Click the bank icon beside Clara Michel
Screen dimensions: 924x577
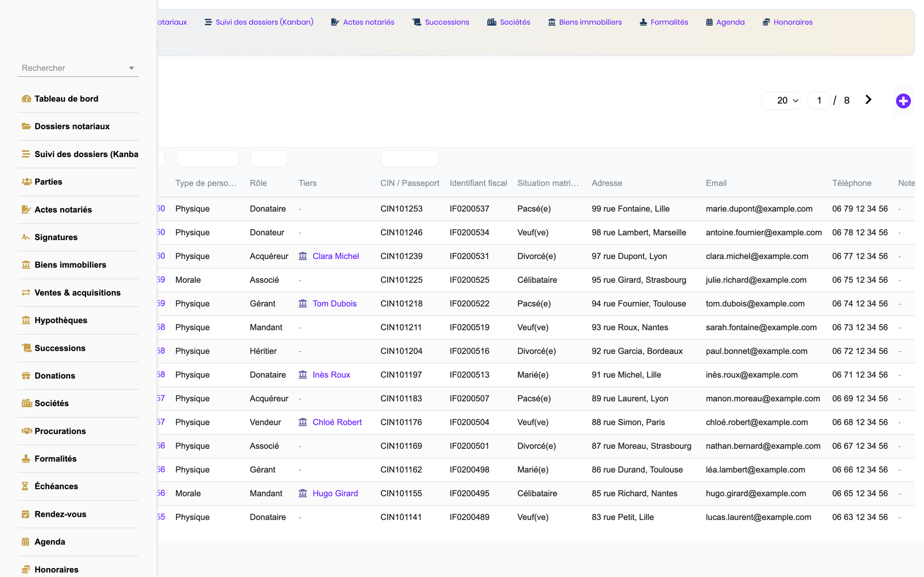(302, 256)
